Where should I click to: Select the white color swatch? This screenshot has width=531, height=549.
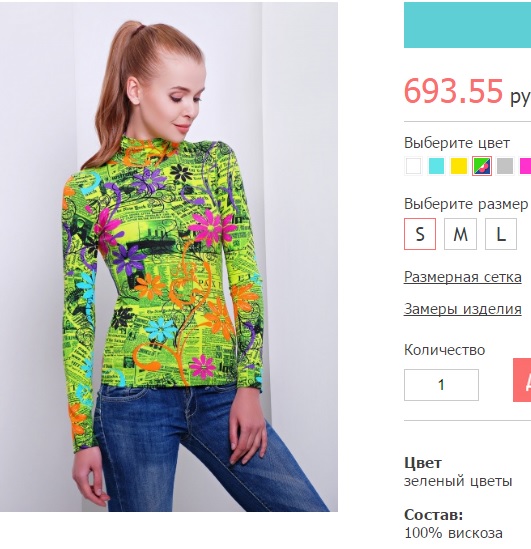pos(413,166)
